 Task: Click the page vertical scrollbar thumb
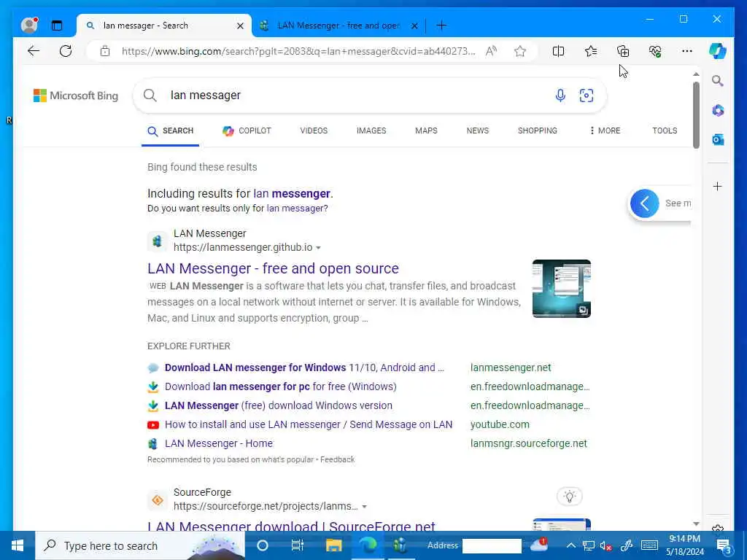(x=696, y=114)
